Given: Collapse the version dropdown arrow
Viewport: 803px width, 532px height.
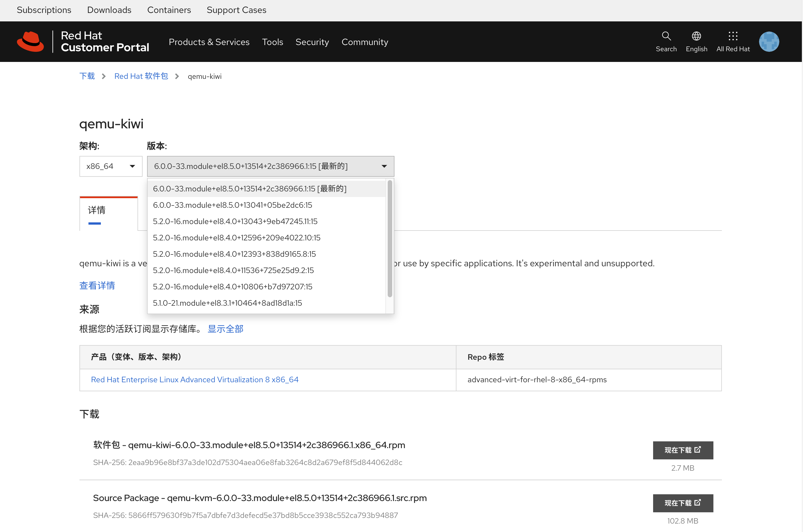Looking at the screenshot, I should pos(384,166).
